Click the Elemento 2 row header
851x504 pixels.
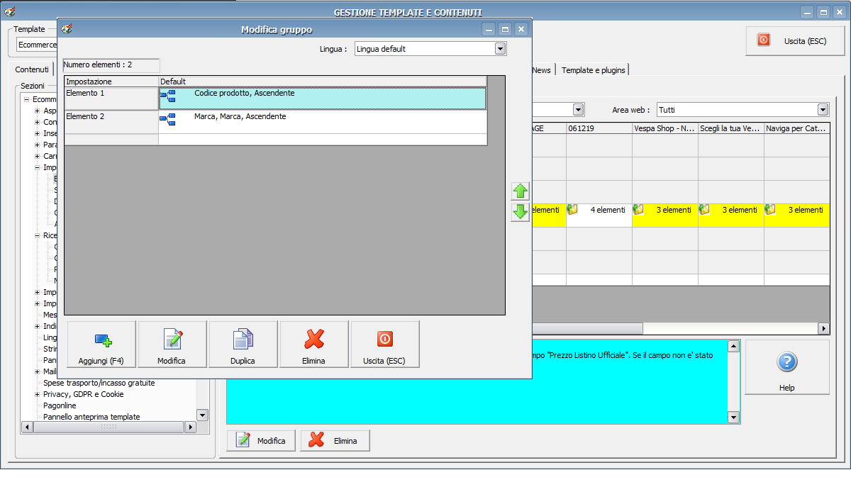click(x=111, y=121)
